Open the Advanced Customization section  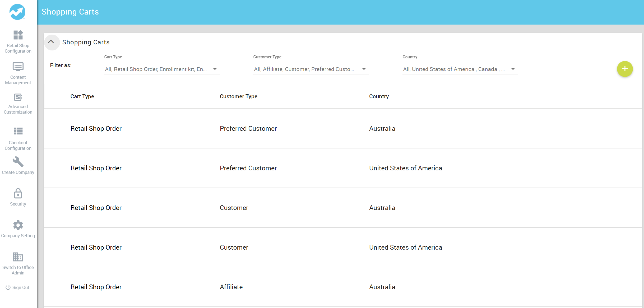tap(18, 103)
